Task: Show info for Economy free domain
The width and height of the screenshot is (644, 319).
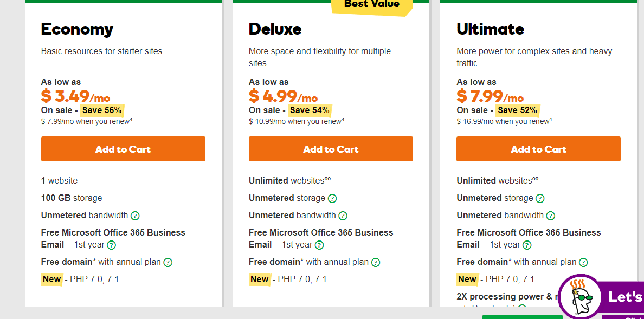Action: pos(168,262)
